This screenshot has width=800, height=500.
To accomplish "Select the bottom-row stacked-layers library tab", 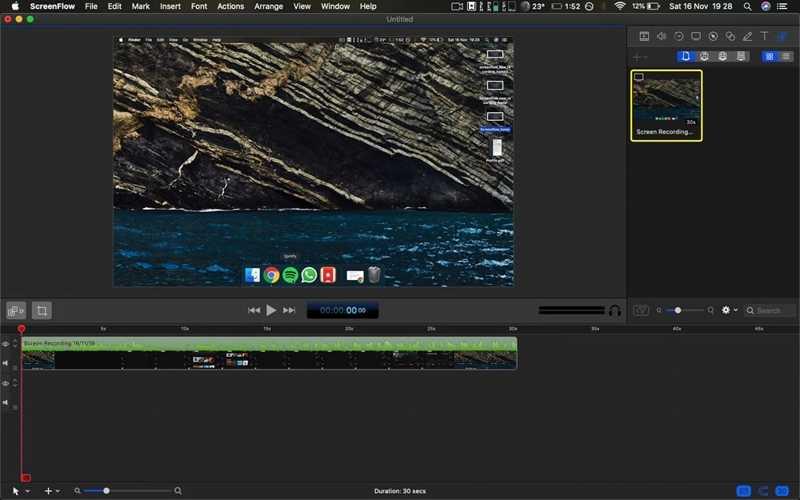I will click(741, 56).
